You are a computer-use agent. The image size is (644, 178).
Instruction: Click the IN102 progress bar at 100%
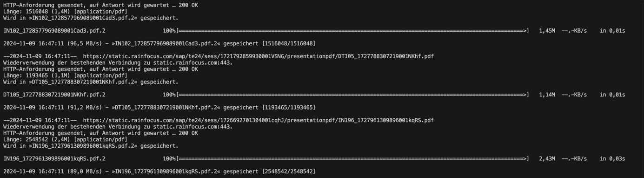point(353,31)
